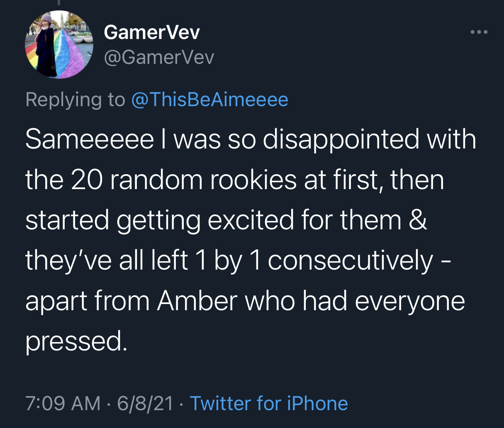Screen dimensions: 504x428
Task: Tap the GamerVev display name
Action: tap(152, 32)
